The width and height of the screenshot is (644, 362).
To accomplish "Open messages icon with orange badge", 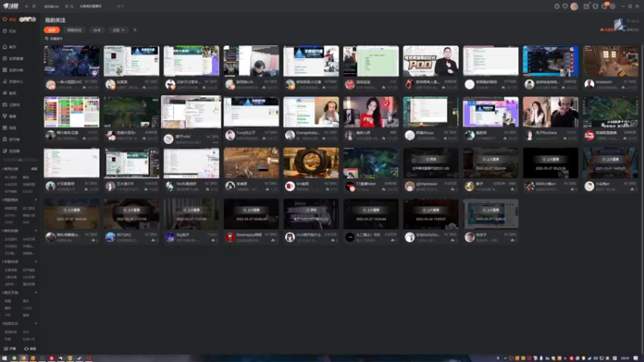I will [x=605, y=6].
